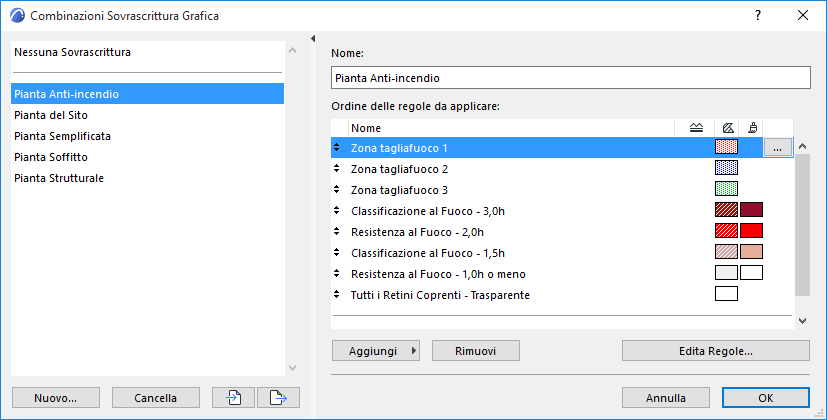827x420 pixels.
Task: Click the help question mark in the title bar
Action: [758, 16]
